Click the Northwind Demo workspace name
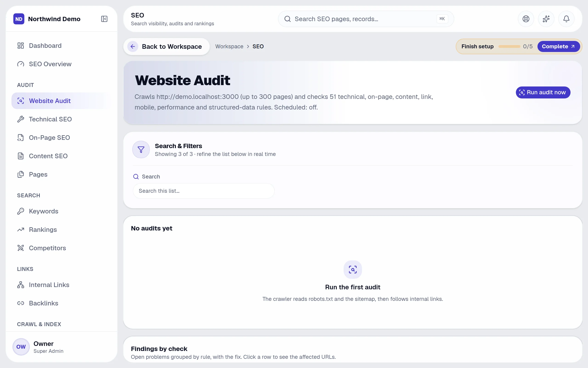This screenshot has height=368, width=588. [54, 19]
